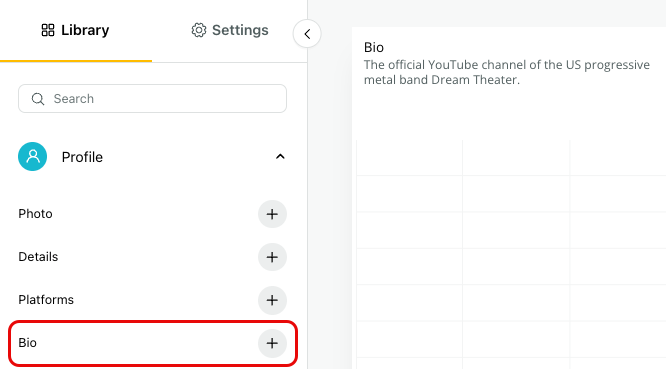Image resolution: width=666 pixels, height=369 pixels.
Task: Select the Platforms item label
Action: pos(46,300)
